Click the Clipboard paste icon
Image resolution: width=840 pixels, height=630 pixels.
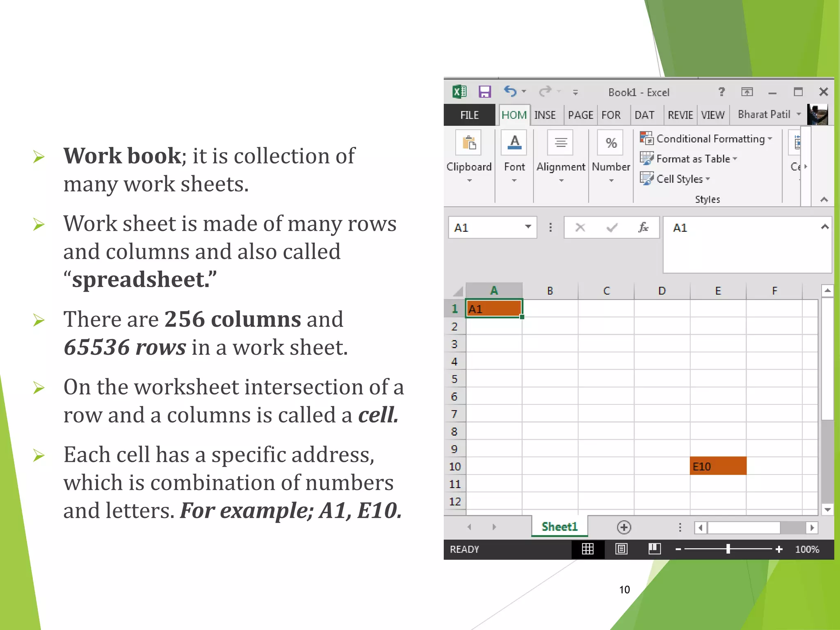point(469,143)
